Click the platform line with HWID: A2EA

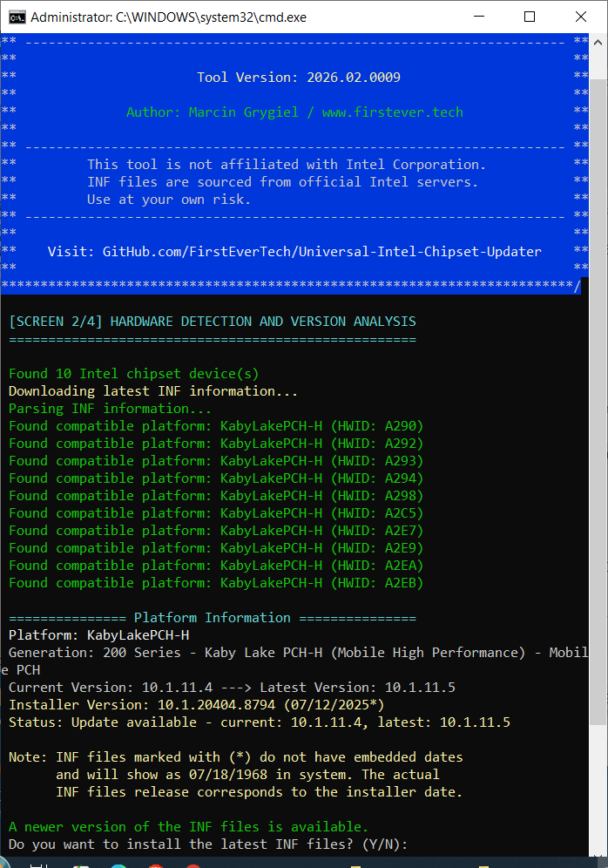(x=216, y=566)
